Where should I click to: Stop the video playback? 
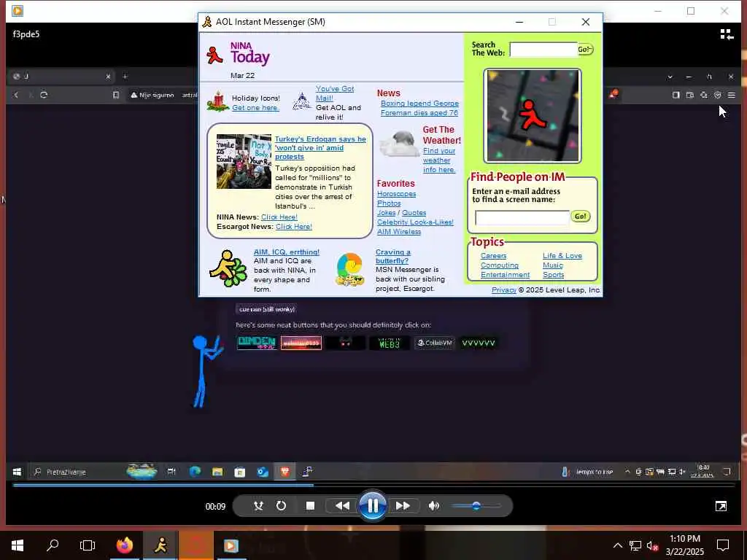pyautogui.click(x=310, y=506)
